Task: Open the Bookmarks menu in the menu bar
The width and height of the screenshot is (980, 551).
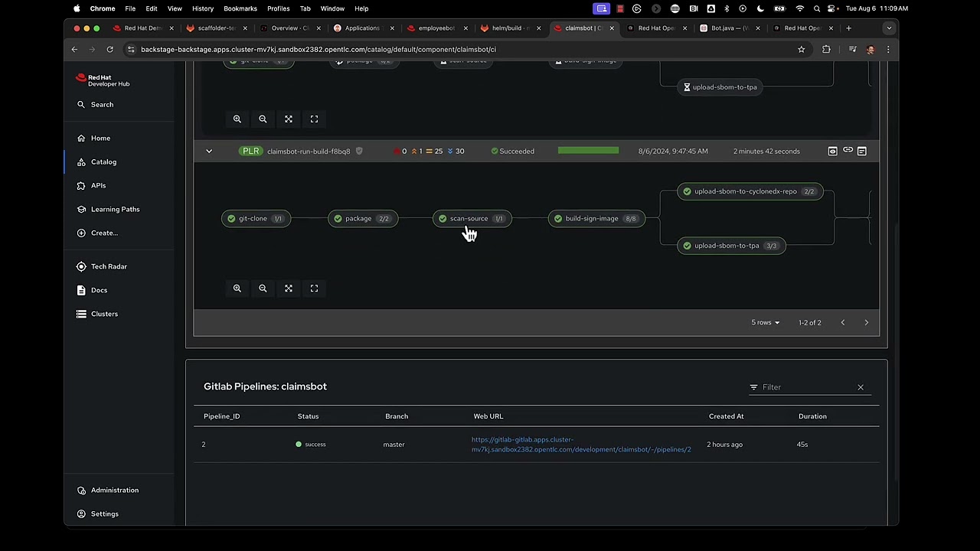Action: [240, 8]
